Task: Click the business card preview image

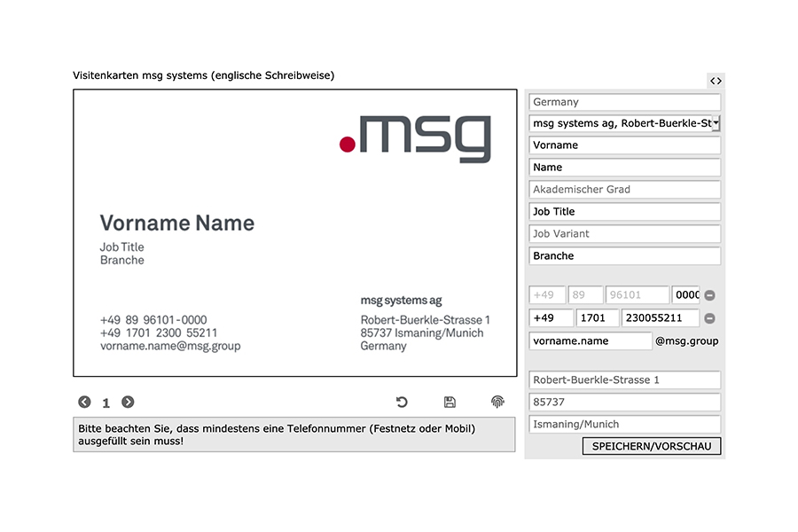Action: point(294,233)
